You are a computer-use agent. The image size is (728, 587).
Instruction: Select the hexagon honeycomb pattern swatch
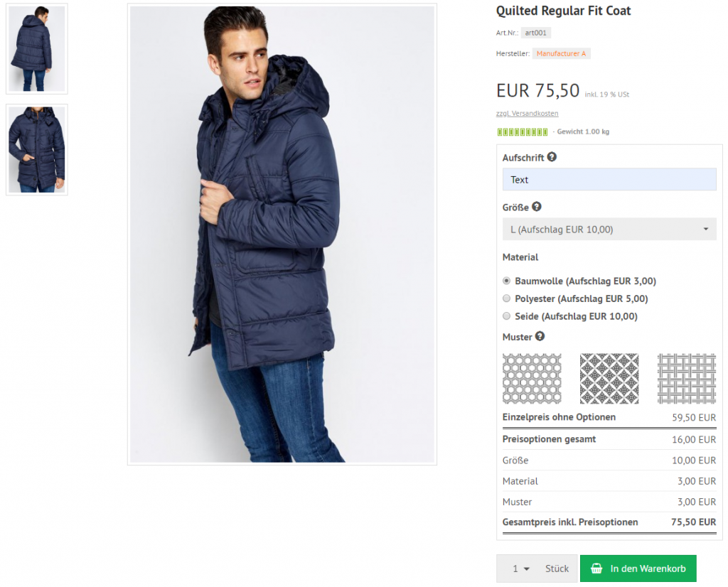(x=532, y=379)
